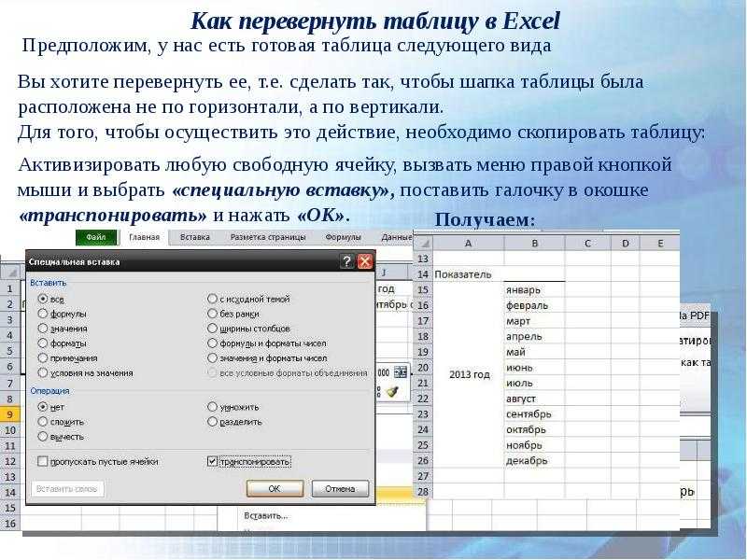Select column B header in result sheet

(x=534, y=244)
